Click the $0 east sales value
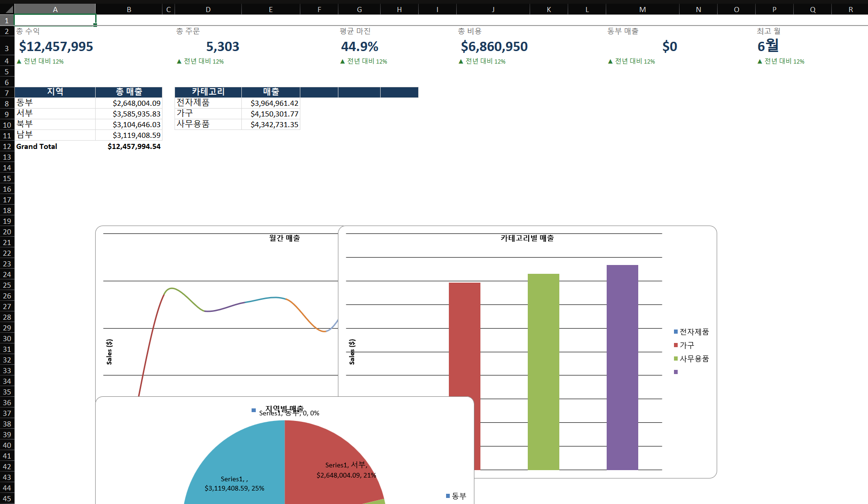The width and height of the screenshot is (868, 504). pyautogui.click(x=670, y=46)
